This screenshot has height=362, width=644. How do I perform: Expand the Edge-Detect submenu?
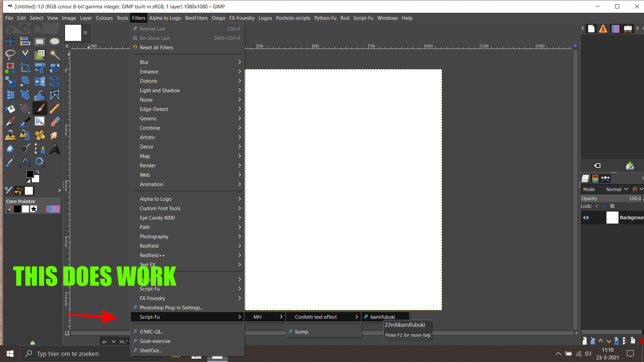187,109
